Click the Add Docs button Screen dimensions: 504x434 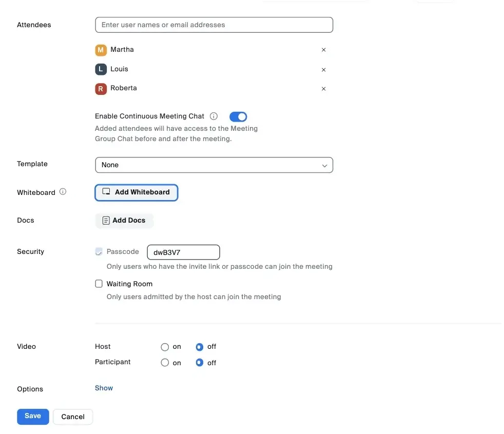tap(124, 221)
